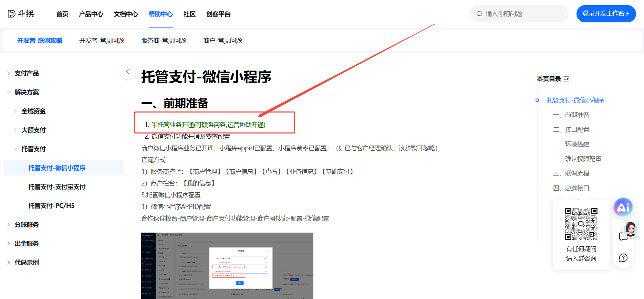Image resolution: width=644 pixels, height=299 pixels.
Task: Jump to 确认权限配置 in page contents
Action: (x=583, y=159)
